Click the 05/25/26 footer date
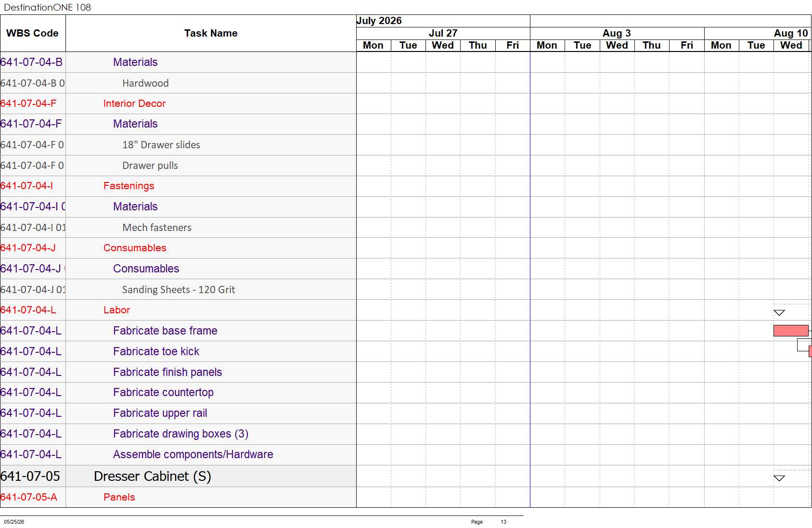812x528 pixels. coord(14,522)
